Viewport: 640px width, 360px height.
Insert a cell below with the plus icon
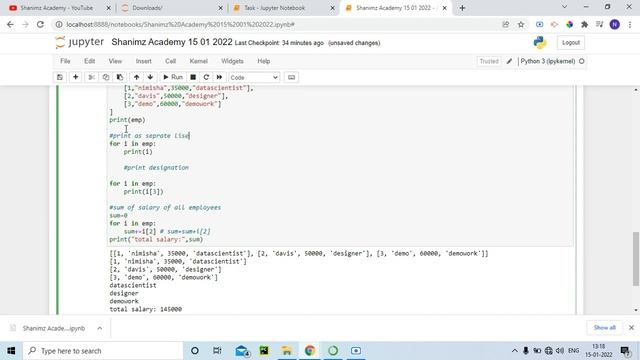click(76, 77)
